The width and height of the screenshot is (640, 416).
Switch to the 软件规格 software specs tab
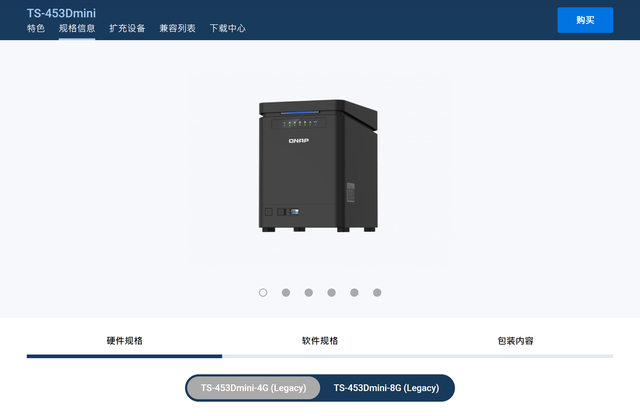320,341
